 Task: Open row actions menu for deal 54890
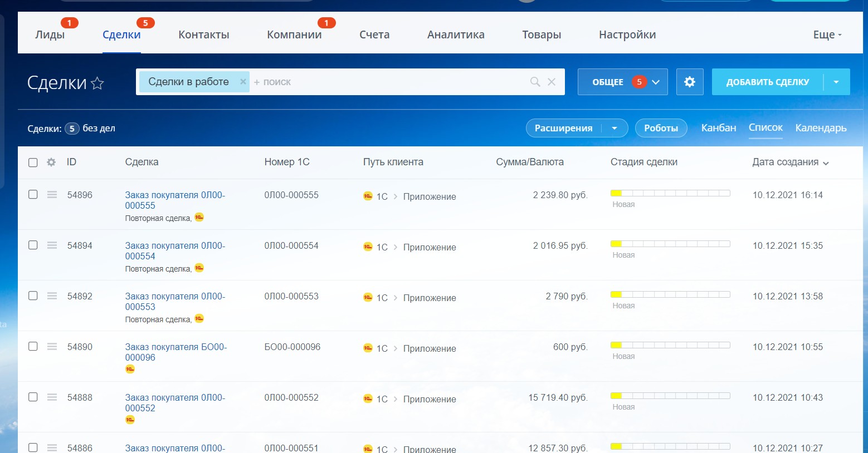tap(52, 347)
